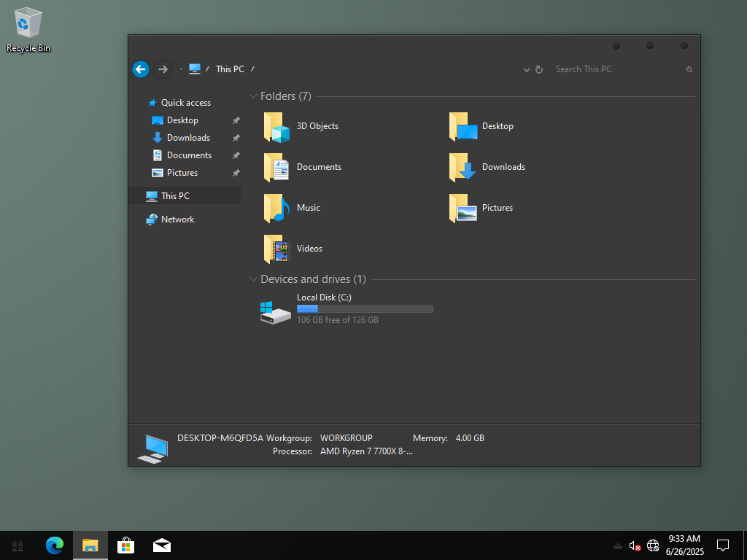This screenshot has height=560, width=747.
Task: Select the Documents folder icon in Folders
Action: tap(276, 167)
